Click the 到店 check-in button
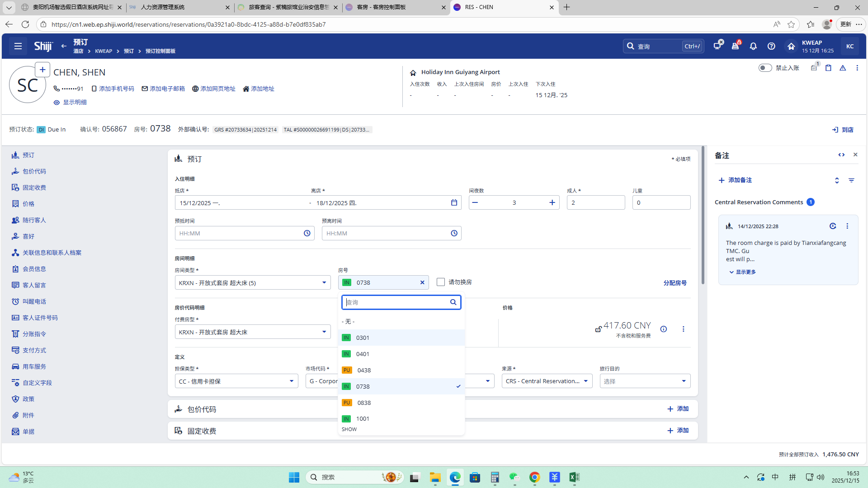The width and height of the screenshot is (868, 488). pos(843,130)
